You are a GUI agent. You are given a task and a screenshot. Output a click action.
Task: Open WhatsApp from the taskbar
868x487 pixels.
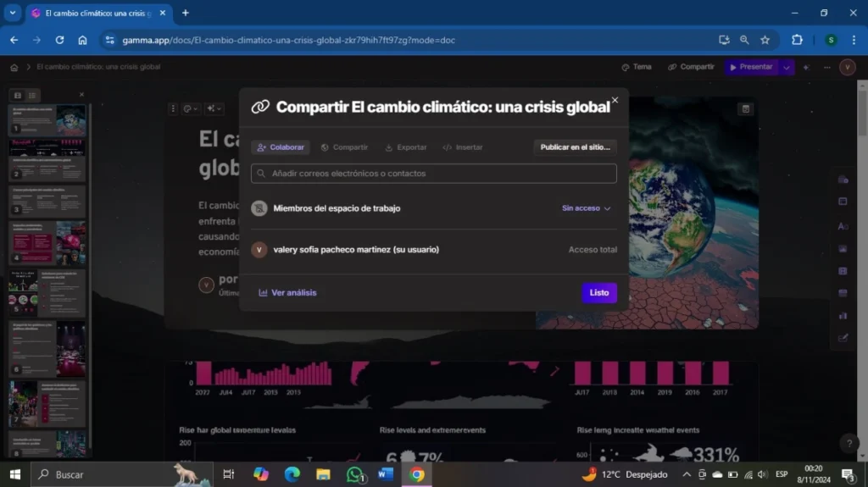pos(355,474)
